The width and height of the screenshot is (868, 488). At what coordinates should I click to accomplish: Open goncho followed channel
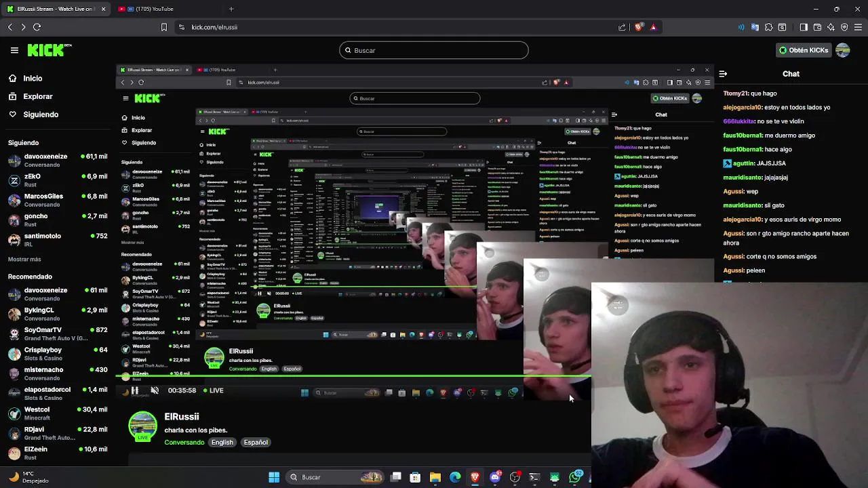[x=57, y=220]
